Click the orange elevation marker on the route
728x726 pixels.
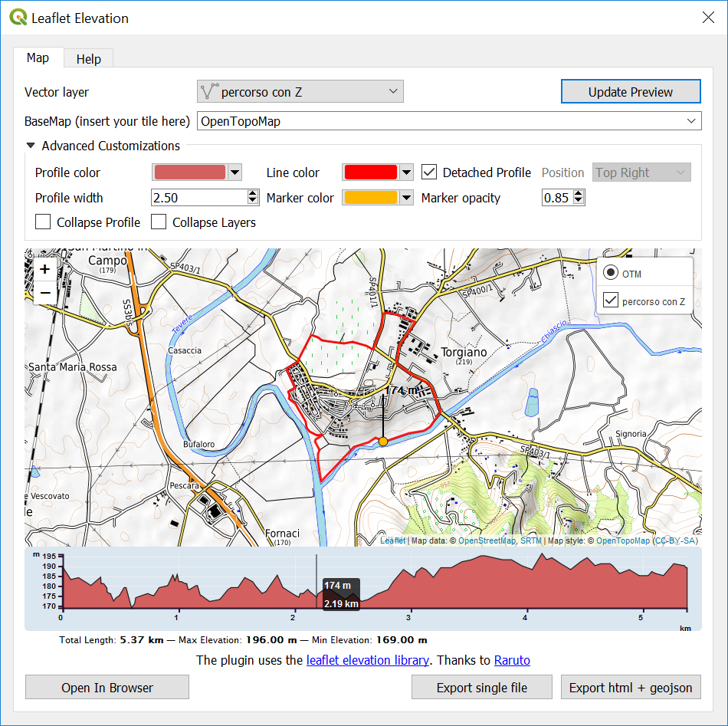click(x=383, y=442)
